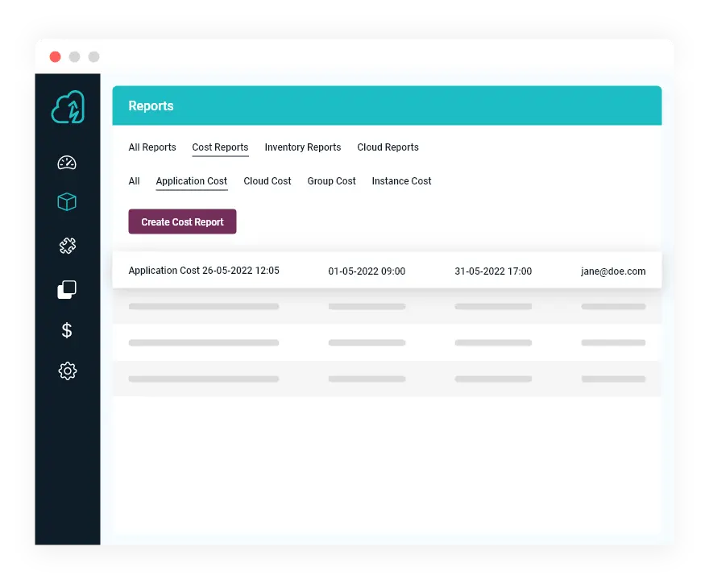The width and height of the screenshot is (709, 588).
Task: Click the stacked squares reports icon
Action: point(68,288)
